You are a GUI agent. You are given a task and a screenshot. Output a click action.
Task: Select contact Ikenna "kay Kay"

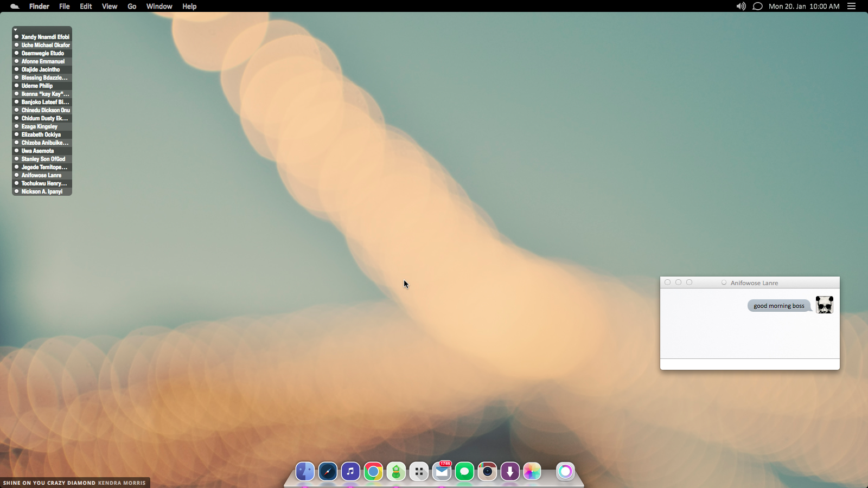coord(42,94)
